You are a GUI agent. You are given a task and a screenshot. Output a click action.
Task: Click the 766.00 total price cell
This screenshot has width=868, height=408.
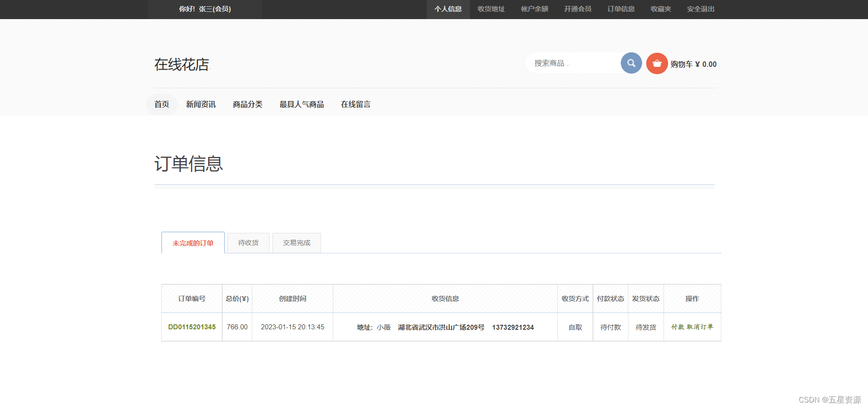[237, 327]
